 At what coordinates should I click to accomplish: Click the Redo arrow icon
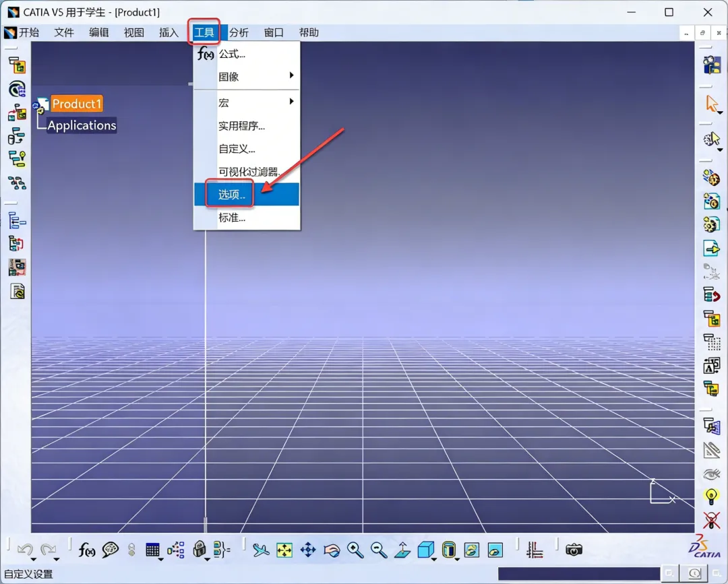click(48, 549)
